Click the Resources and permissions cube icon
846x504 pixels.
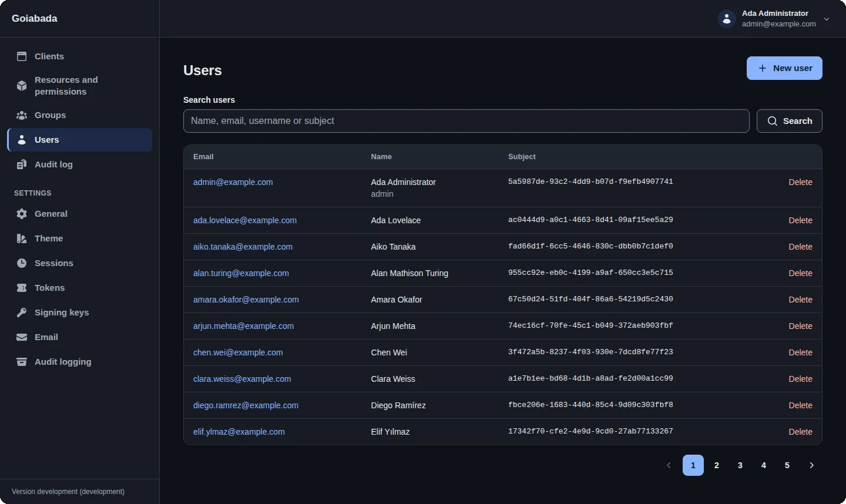point(22,86)
